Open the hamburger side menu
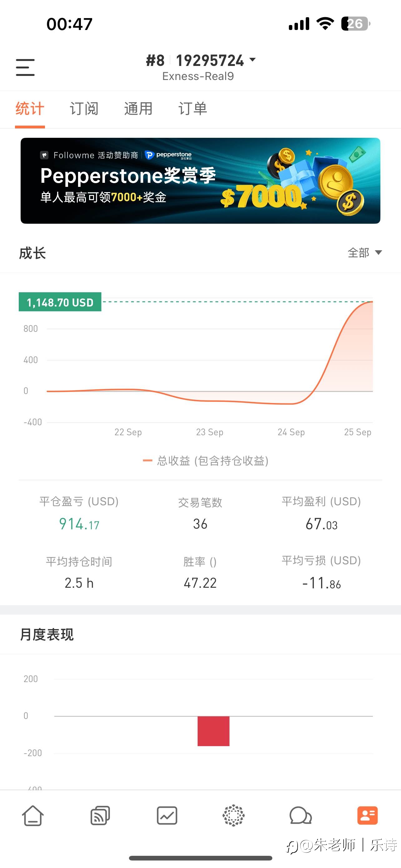 [25, 67]
